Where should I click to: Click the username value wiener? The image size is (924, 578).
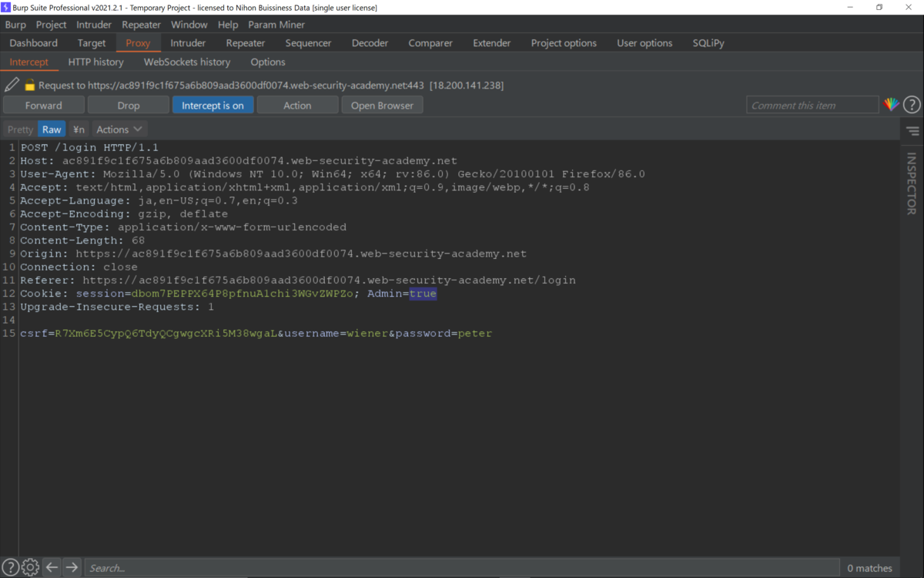pos(367,334)
